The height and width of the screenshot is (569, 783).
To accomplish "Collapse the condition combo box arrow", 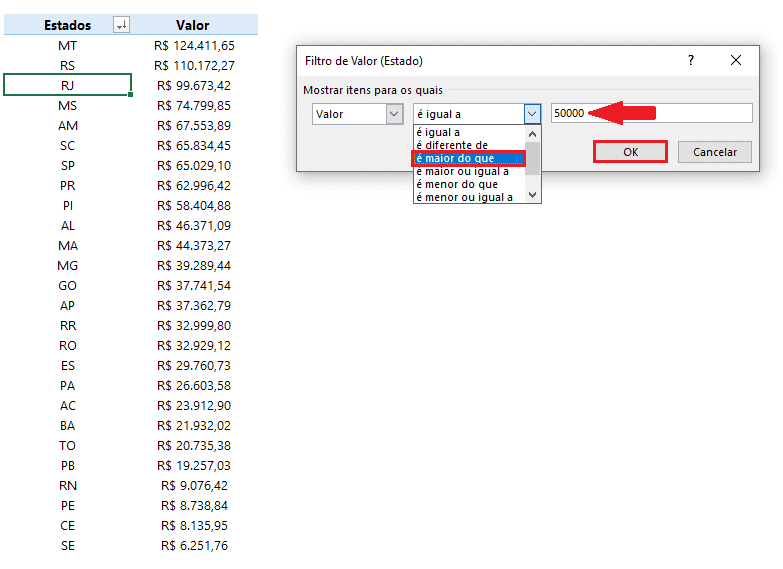I will [x=532, y=114].
